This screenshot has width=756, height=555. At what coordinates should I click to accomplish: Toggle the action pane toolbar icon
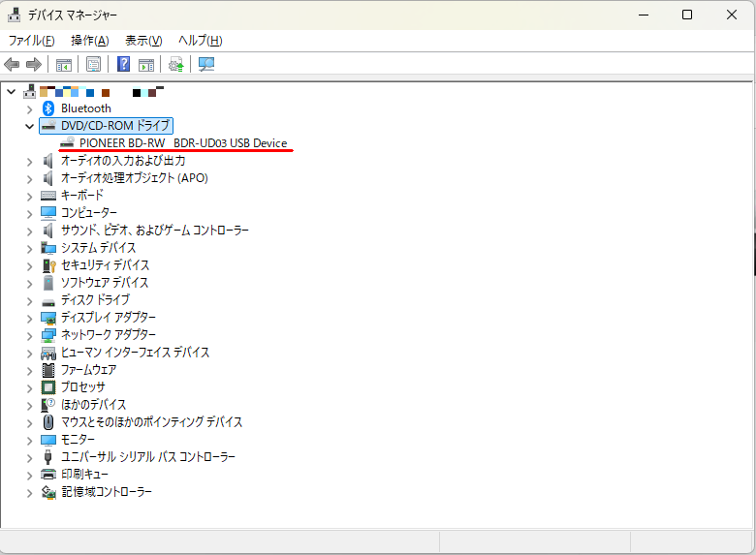[146, 65]
